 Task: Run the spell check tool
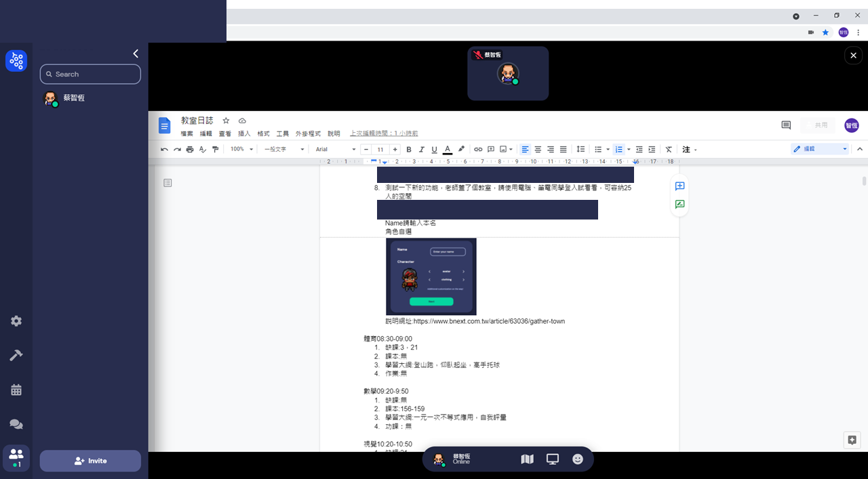(202, 149)
